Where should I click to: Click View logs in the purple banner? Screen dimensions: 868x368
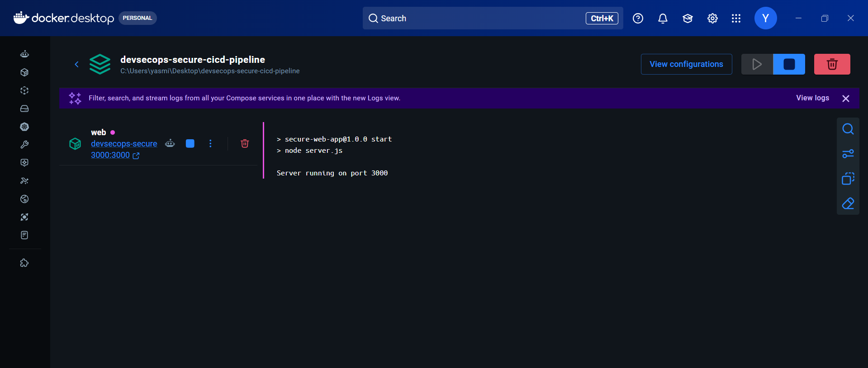(812, 98)
